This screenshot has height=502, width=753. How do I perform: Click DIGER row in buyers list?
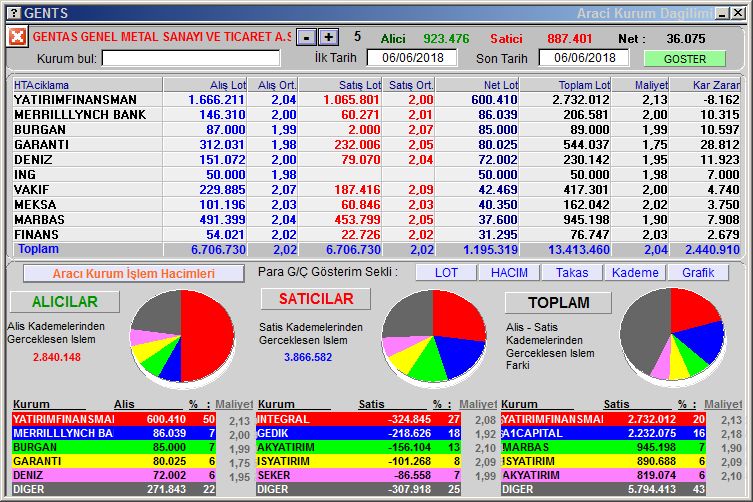[114, 489]
